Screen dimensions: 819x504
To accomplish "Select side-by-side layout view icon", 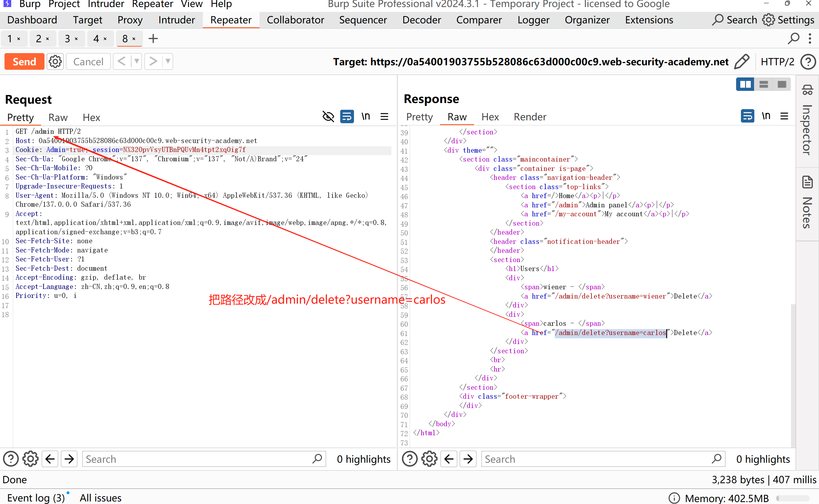I will (745, 84).
